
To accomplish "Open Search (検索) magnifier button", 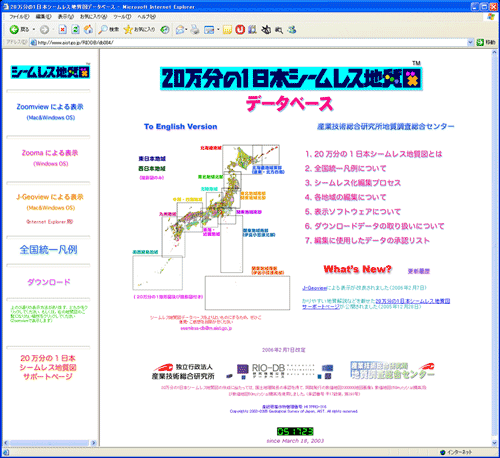I will coord(108,30).
